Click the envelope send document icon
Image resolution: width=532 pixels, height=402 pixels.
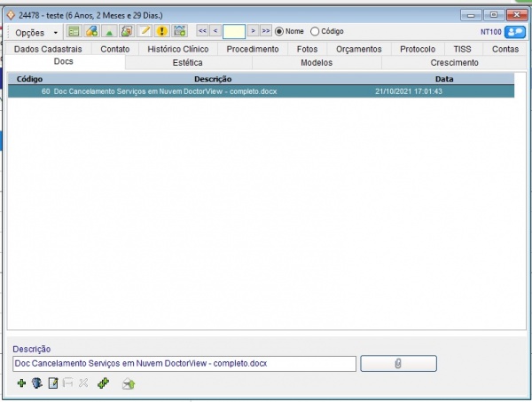click(128, 383)
